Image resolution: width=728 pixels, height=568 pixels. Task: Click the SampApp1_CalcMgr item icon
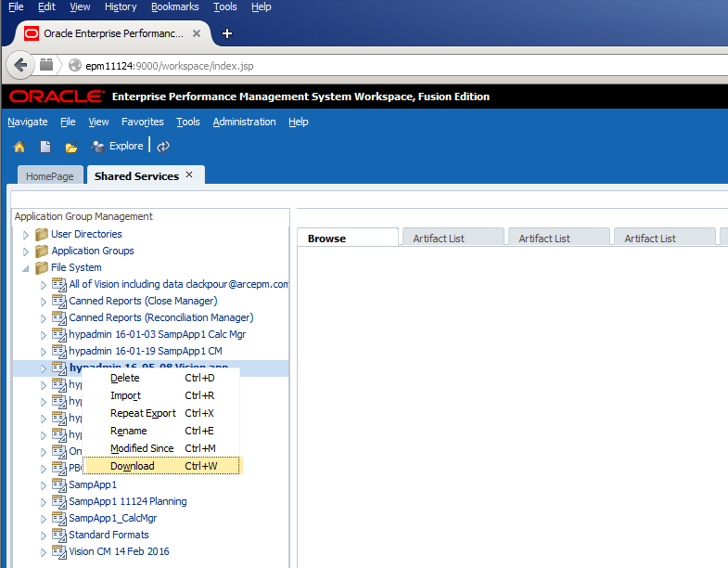[59, 518]
